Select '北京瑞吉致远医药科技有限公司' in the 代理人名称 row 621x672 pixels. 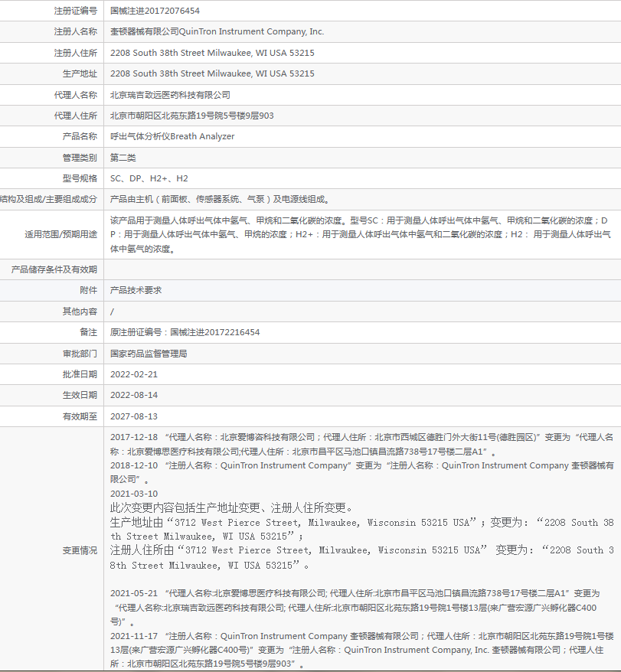click(x=170, y=95)
